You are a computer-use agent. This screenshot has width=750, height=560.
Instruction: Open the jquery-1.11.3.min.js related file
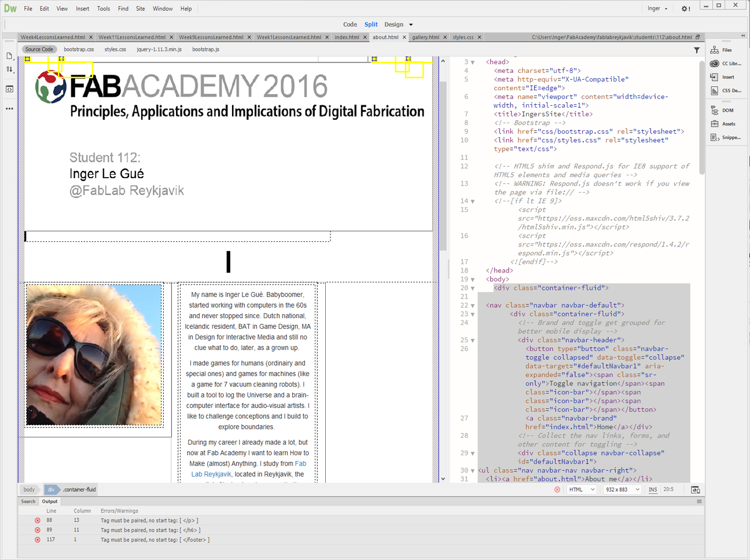click(x=159, y=50)
